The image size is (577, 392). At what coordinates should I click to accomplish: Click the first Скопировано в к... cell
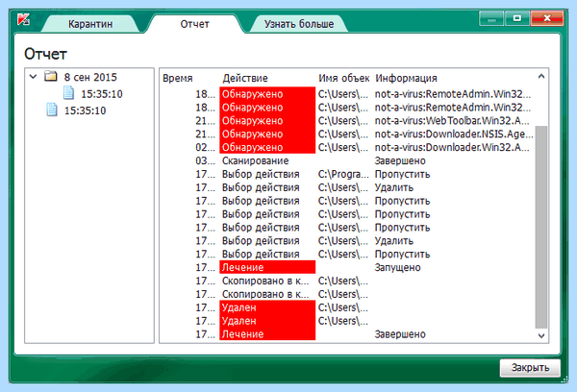(x=265, y=281)
